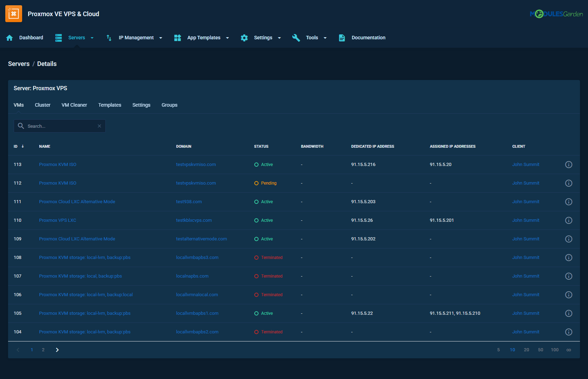
Task: Switch to the Cluster tab
Action: coord(43,105)
